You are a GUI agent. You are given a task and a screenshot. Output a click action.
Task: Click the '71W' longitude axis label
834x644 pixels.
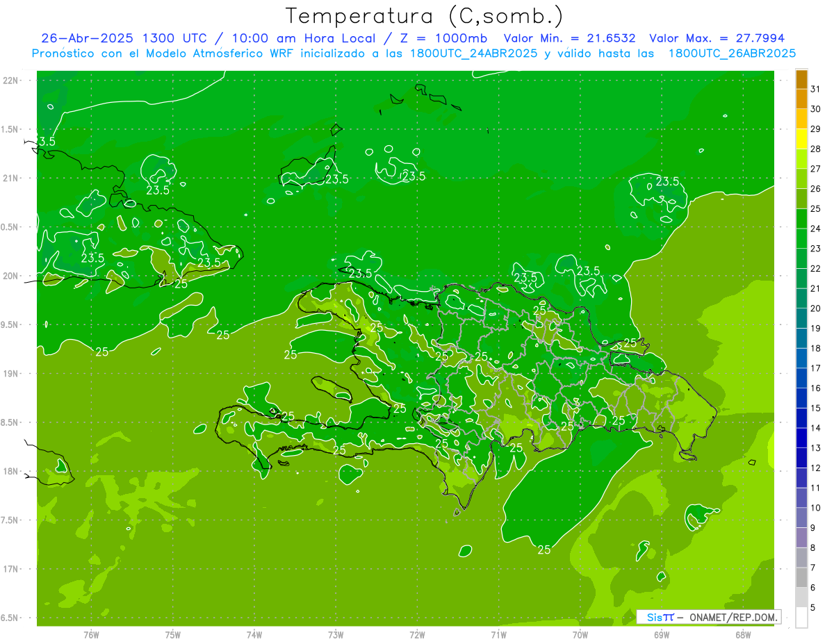pos(498,635)
